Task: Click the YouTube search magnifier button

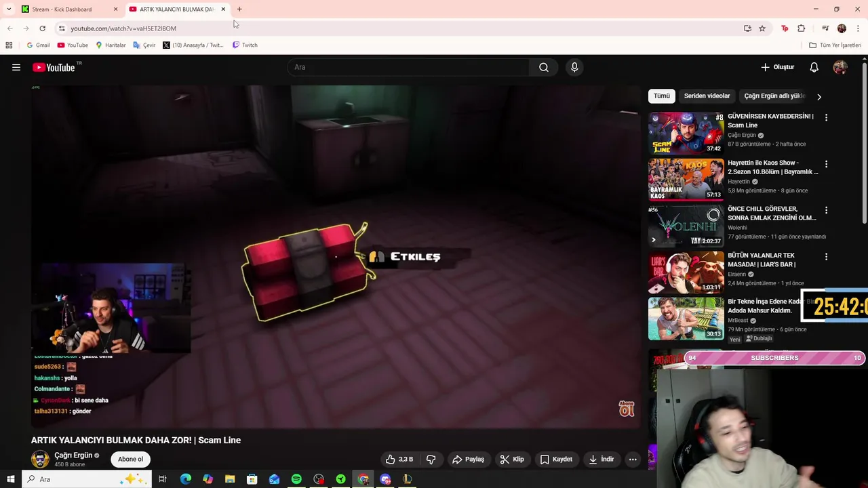Action: coord(544,67)
